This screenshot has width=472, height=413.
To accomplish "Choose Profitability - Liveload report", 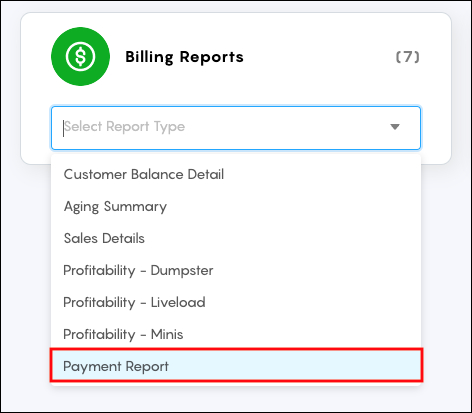I will (x=236, y=302).
